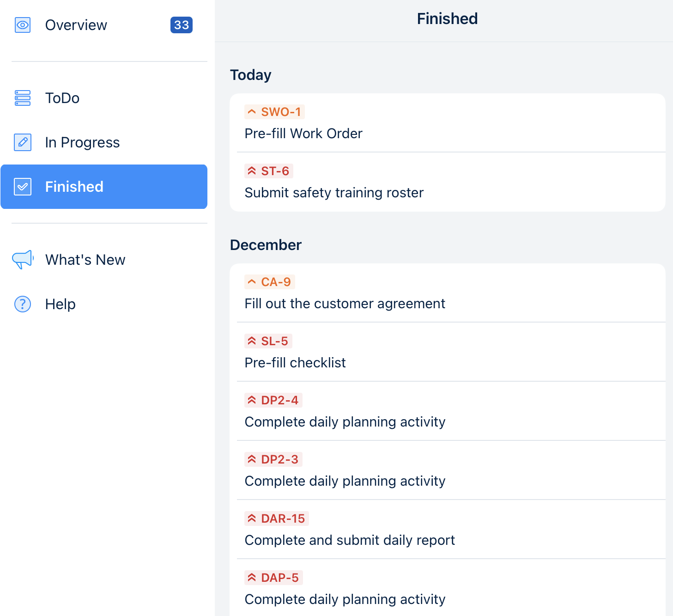Click the What's New megaphone icon

pyautogui.click(x=22, y=260)
